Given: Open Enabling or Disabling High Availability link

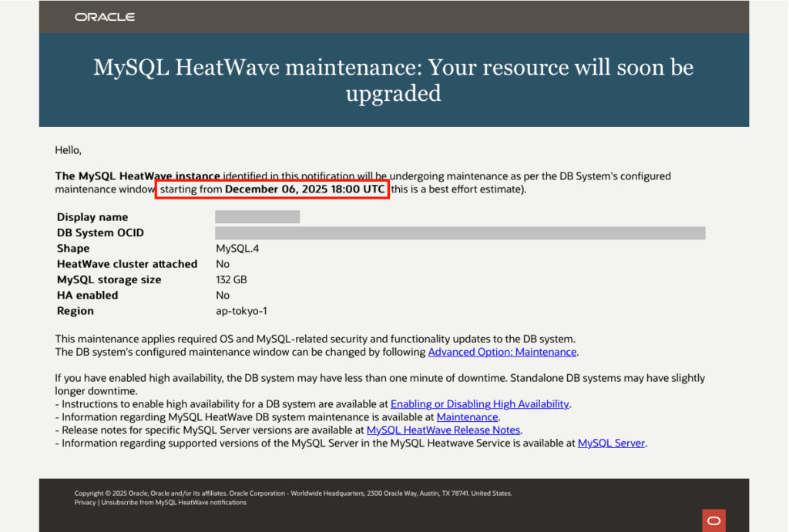Looking at the screenshot, I should tap(479, 403).
